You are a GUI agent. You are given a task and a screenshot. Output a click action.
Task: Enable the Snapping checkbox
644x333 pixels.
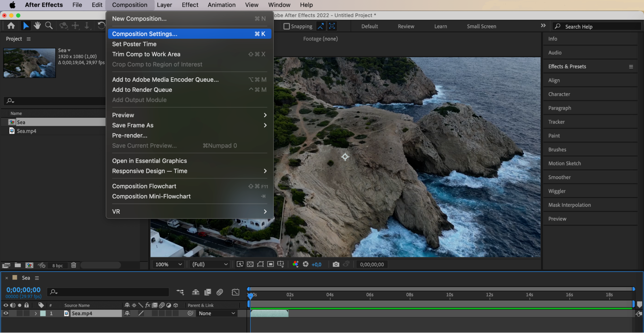(x=286, y=26)
